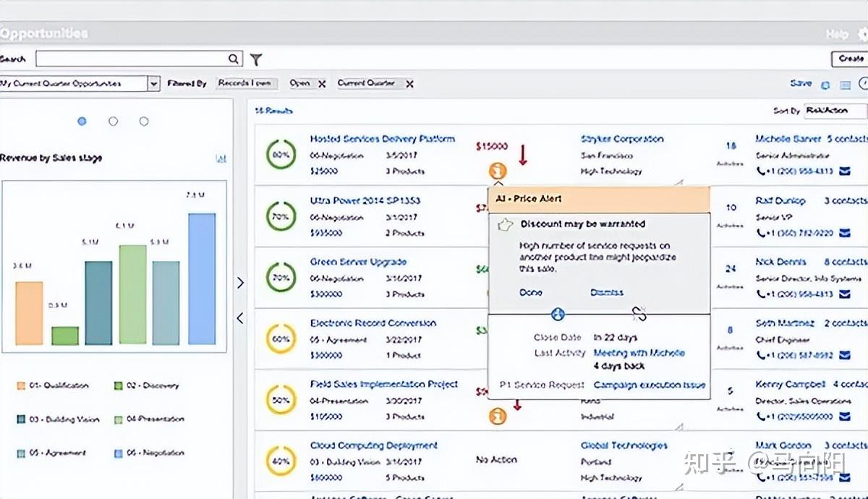Open settings gear in header
The width and height of the screenshot is (868, 499).
click(862, 34)
